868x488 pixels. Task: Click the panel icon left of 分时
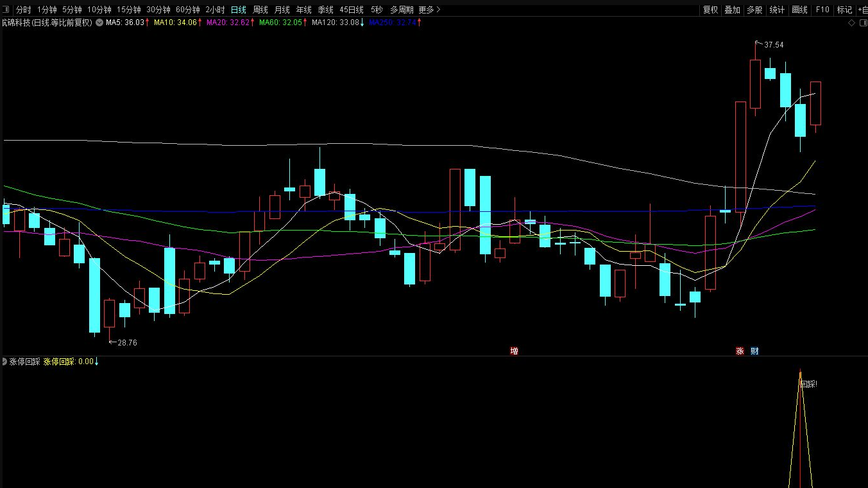(x=7, y=10)
